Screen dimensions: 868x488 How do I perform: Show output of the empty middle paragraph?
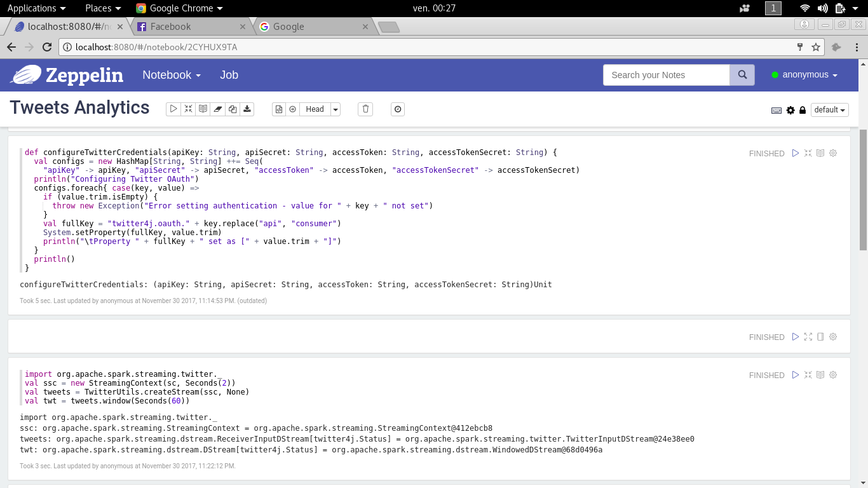(x=820, y=337)
